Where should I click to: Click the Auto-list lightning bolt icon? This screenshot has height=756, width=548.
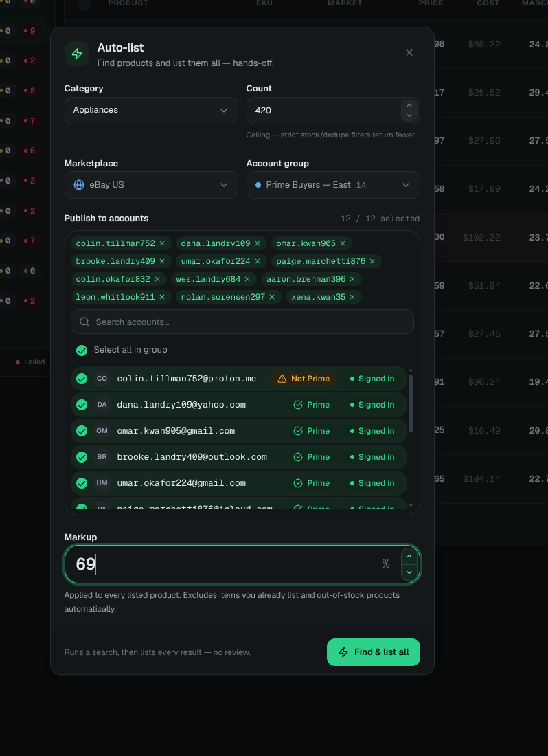(77, 54)
